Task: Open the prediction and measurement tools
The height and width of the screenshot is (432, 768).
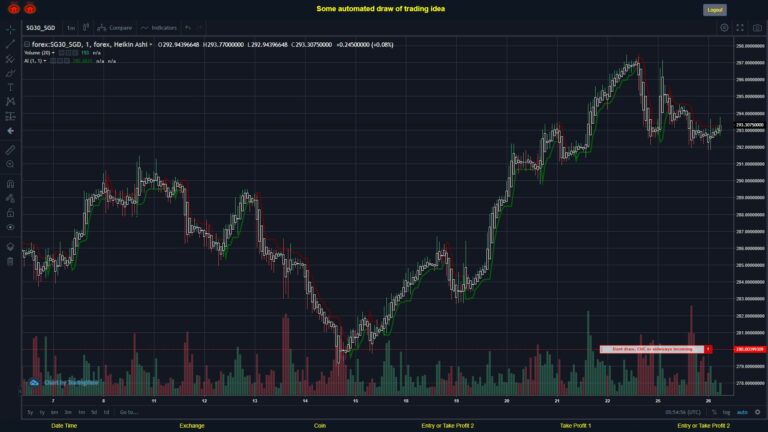Action: (10, 117)
